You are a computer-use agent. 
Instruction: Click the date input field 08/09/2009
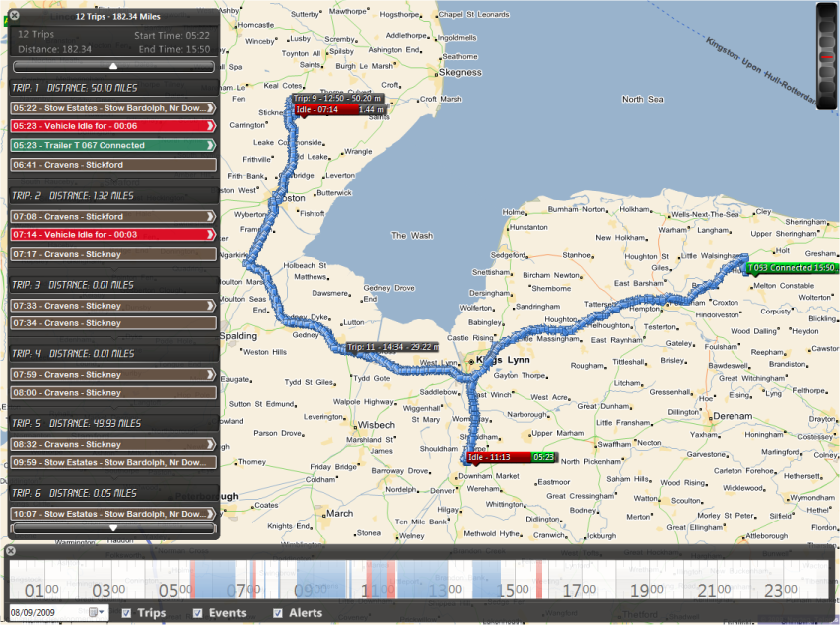pos(48,612)
